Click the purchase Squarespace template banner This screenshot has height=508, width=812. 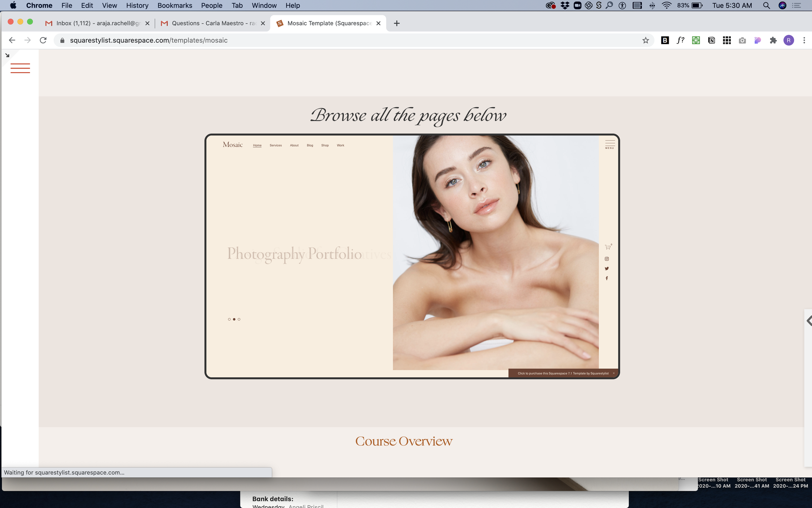[563, 373]
